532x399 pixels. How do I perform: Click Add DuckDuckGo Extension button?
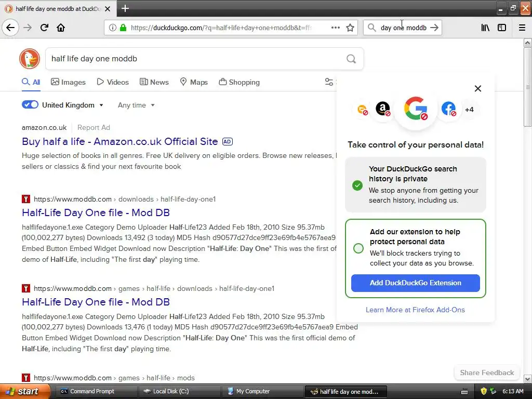(415, 283)
